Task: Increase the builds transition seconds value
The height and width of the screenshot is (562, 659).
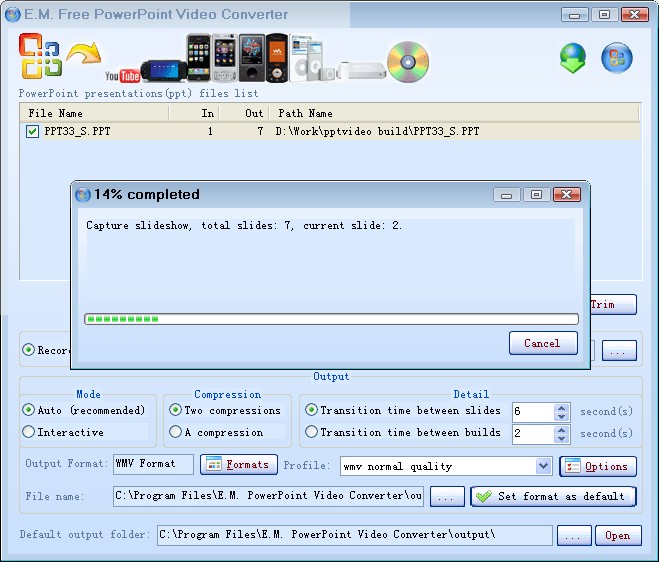Action: [561, 430]
